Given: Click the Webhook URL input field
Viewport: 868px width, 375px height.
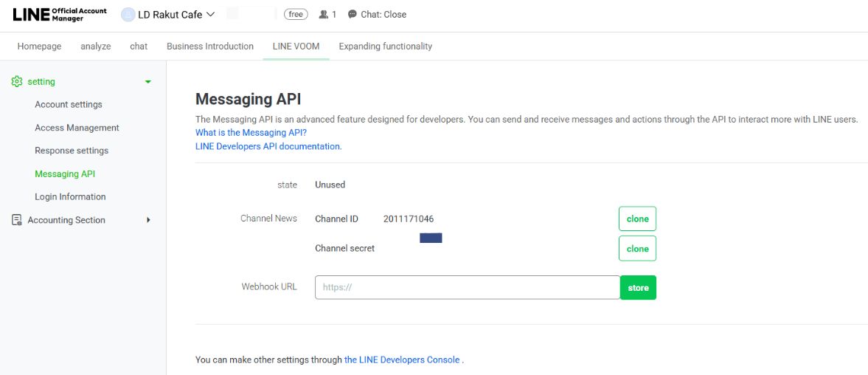Looking at the screenshot, I should coord(468,287).
